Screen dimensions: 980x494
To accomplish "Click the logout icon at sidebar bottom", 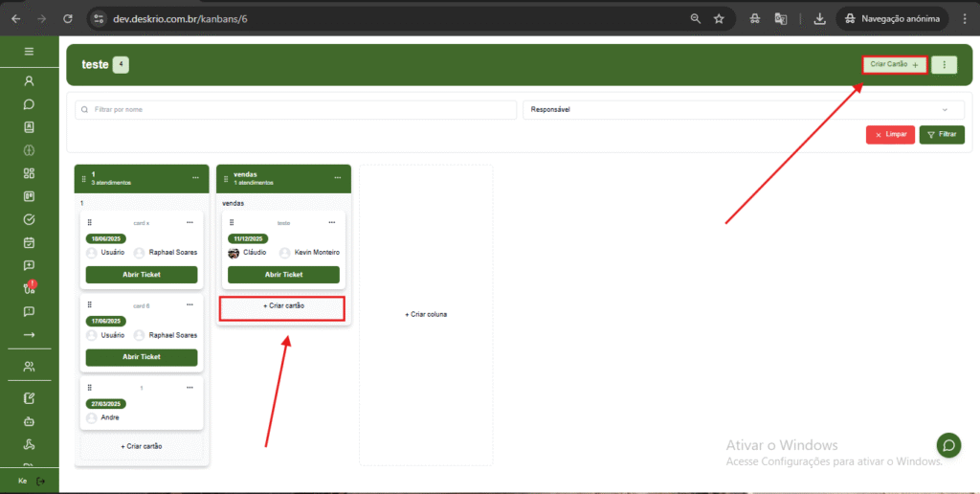I will [x=40, y=480].
